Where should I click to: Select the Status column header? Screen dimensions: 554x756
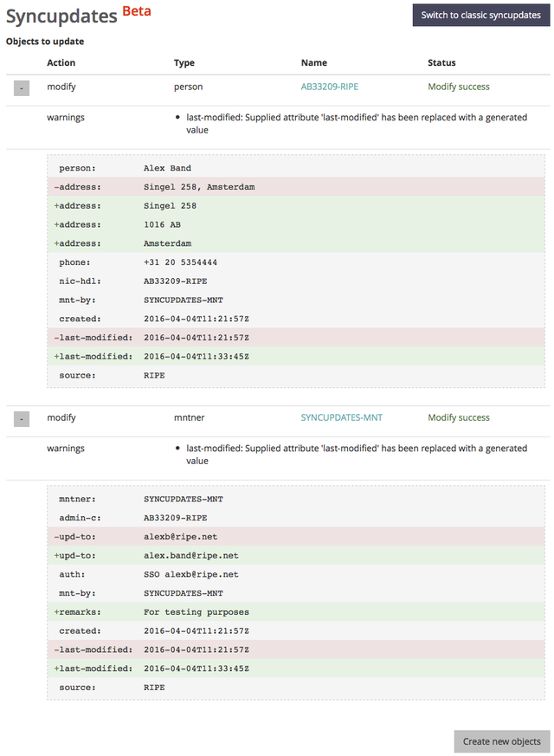tap(441, 62)
